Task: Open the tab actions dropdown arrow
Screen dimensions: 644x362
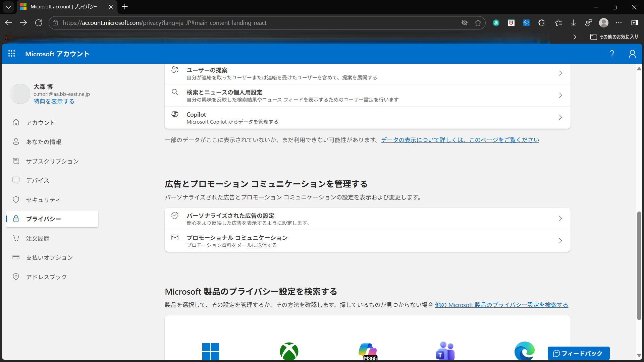Action: (8, 7)
